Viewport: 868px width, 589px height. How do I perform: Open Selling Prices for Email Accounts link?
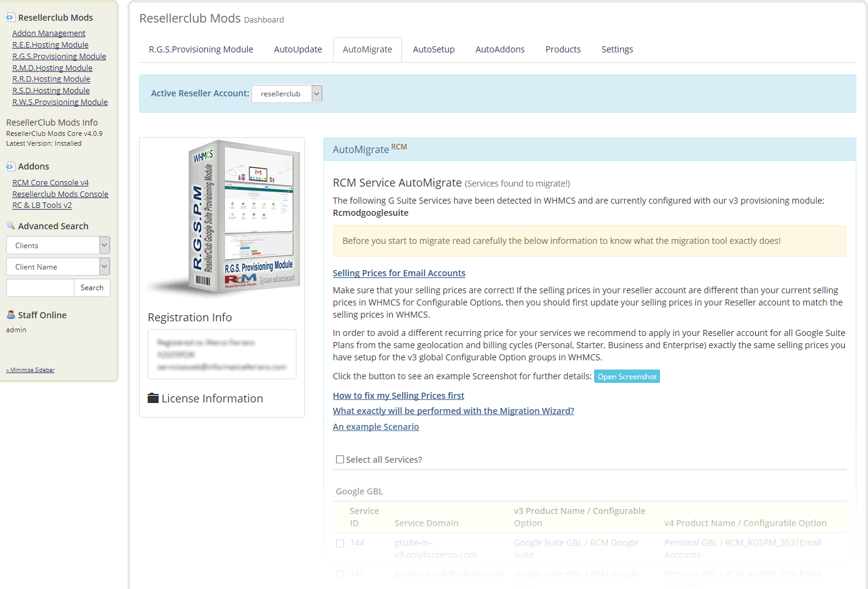399,273
